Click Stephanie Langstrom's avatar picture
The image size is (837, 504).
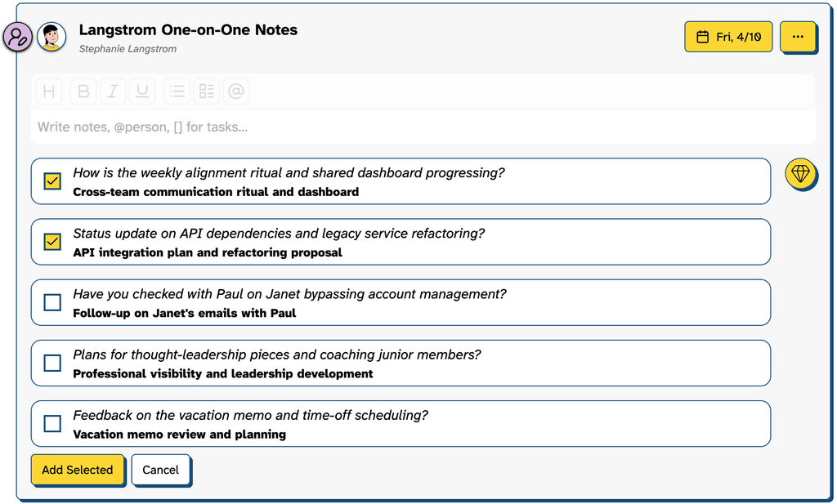coord(52,37)
